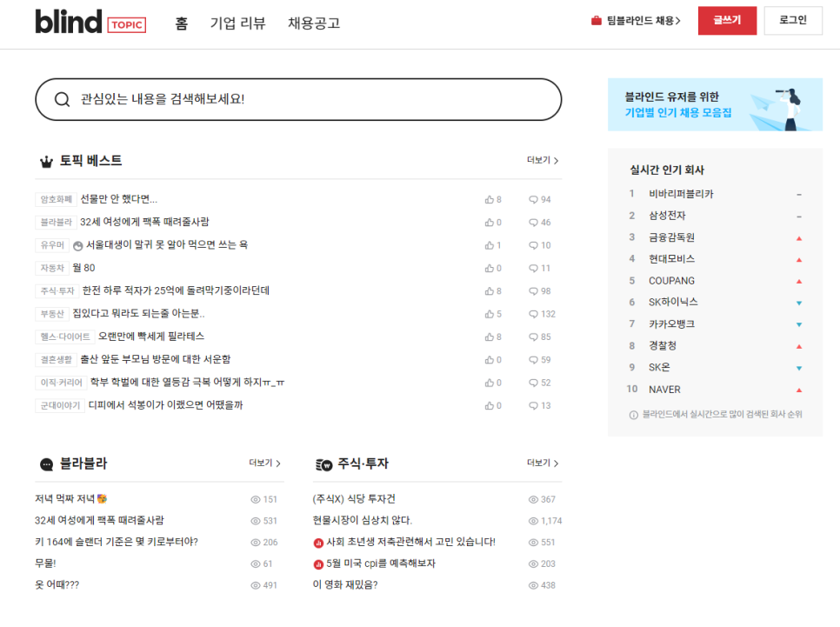Open company 비바리퍼블리카 in the ranking

681,194
